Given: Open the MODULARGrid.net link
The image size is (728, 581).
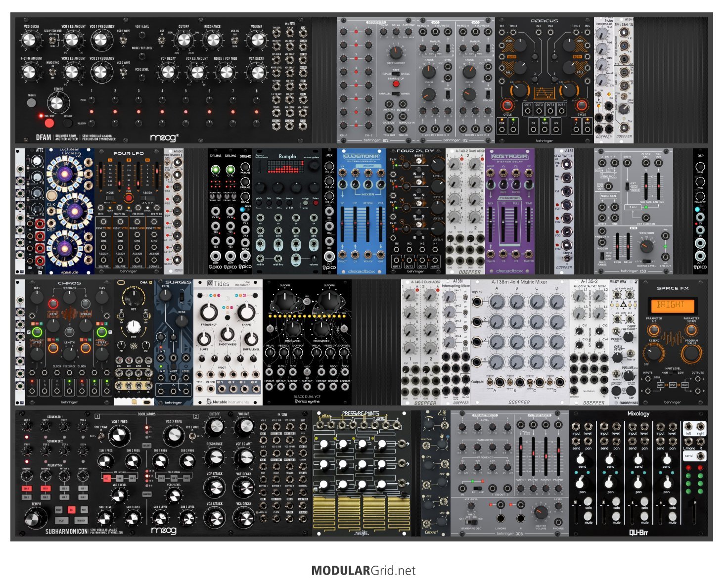Looking at the screenshot, I should pyautogui.click(x=364, y=571).
